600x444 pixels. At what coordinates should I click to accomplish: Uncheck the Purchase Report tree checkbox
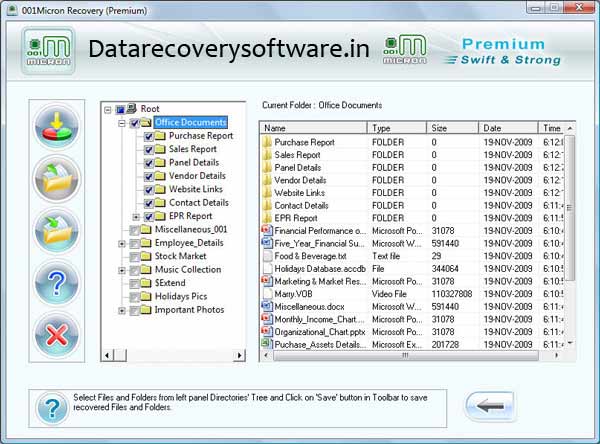(x=148, y=137)
